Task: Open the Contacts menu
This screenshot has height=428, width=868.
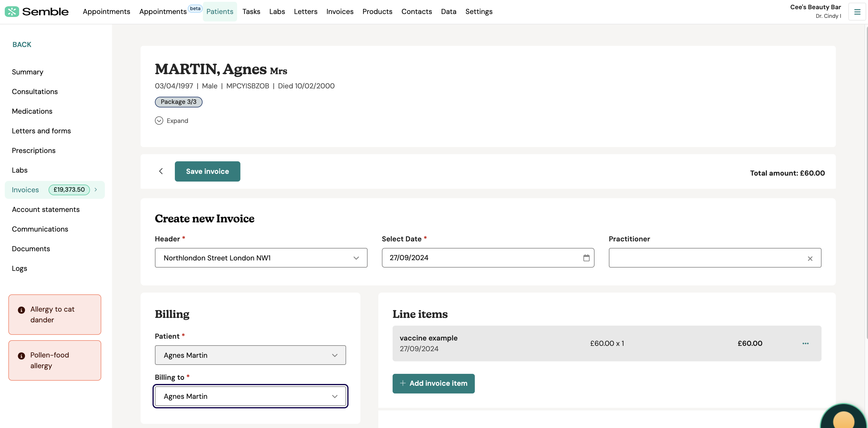Action: tap(416, 11)
